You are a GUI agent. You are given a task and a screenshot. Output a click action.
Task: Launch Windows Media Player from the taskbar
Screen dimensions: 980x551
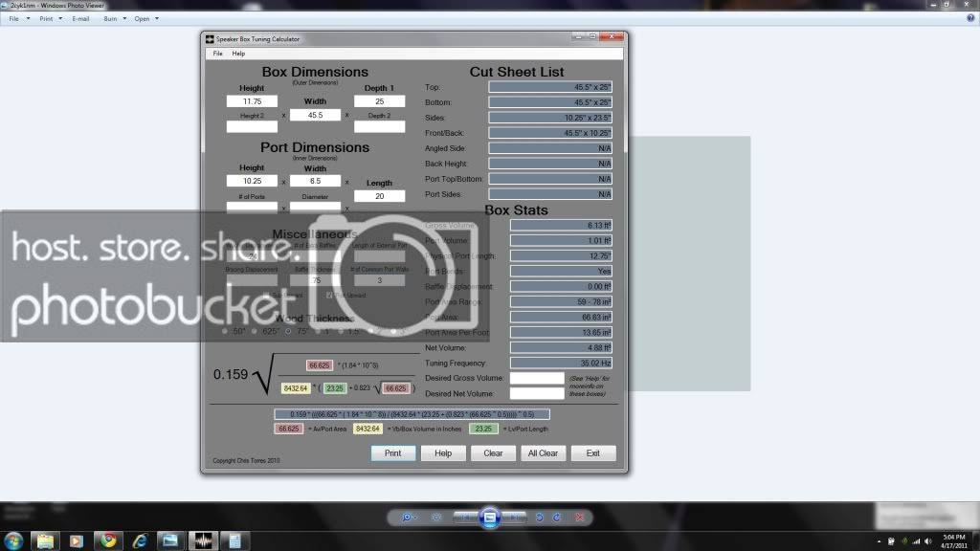point(77,540)
